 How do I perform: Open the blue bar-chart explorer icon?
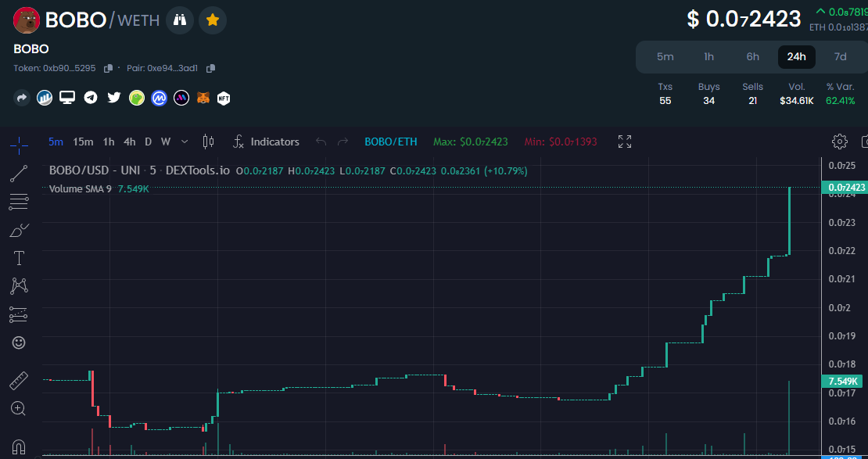pyautogui.click(x=45, y=98)
